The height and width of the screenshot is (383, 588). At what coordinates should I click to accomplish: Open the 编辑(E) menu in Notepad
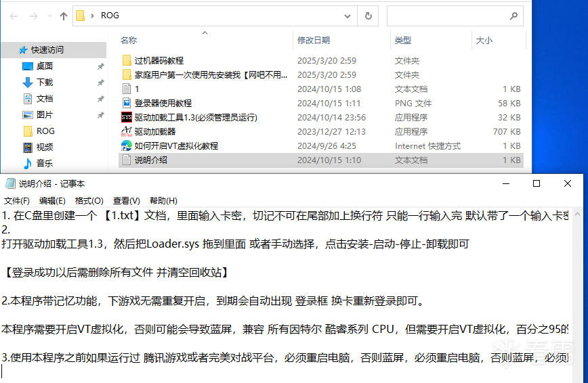53,200
